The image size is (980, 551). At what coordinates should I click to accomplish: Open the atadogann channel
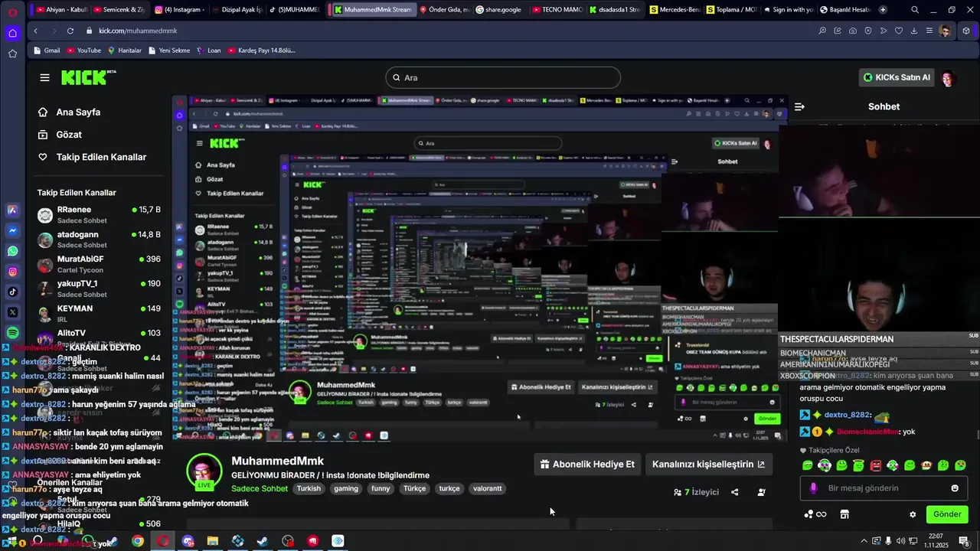(x=100, y=239)
